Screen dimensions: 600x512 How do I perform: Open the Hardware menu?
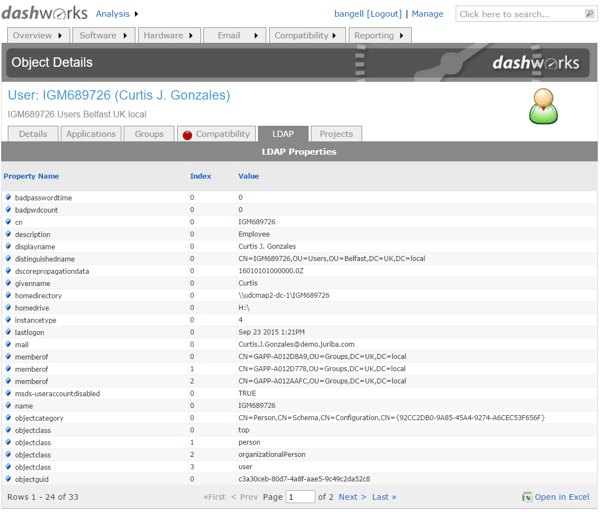[x=169, y=35]
